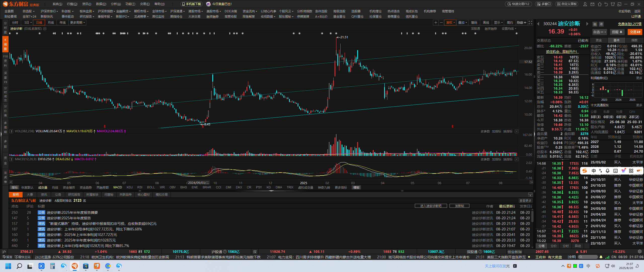Viewport: 644px width, 272px height.
Task: Zoom out chart with minus icon
Action: (x=441, y=23)
